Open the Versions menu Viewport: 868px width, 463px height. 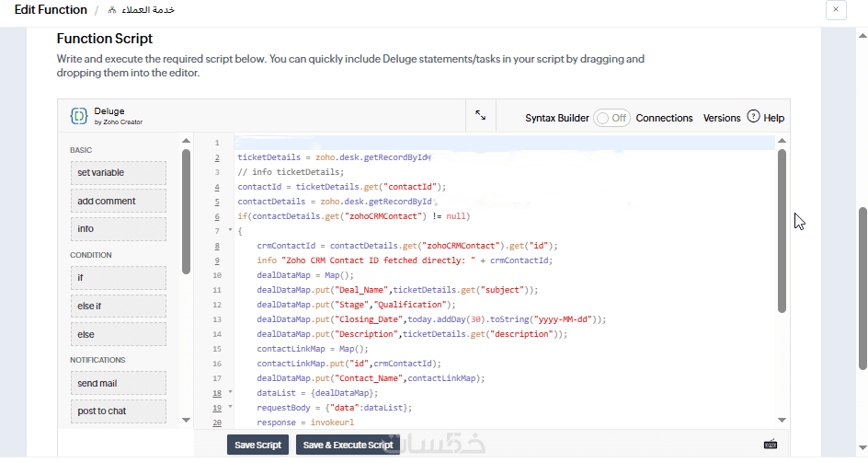point(722,118)
